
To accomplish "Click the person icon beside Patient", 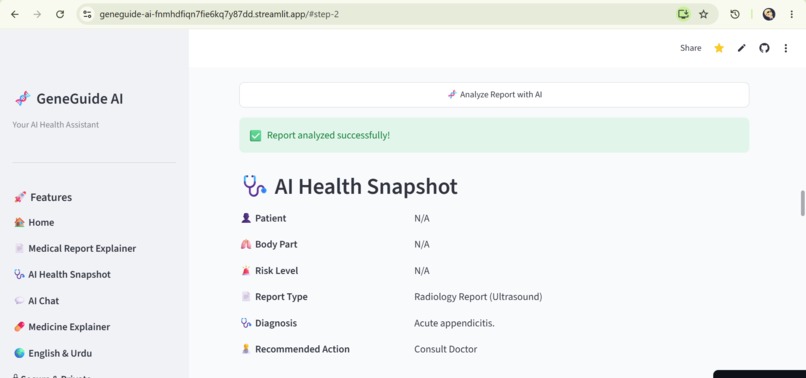I will (246, 218).
